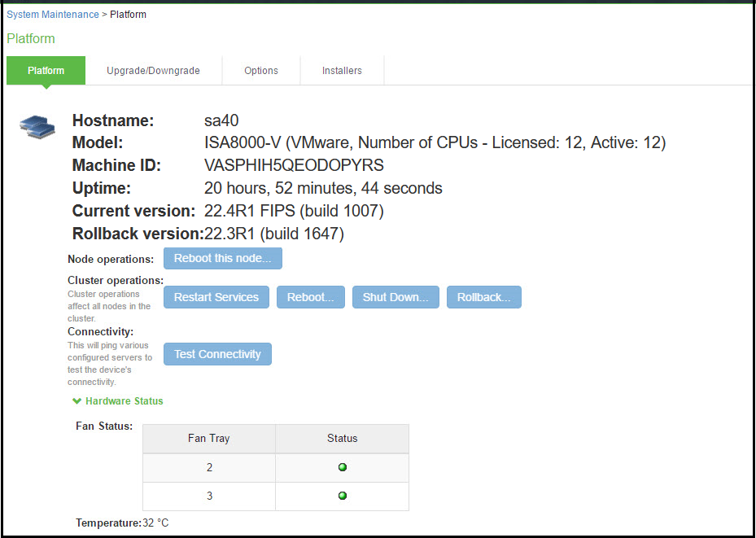Click the green status indicator for fan tray 3
The image size is (756, 538).
pos(343,496)
